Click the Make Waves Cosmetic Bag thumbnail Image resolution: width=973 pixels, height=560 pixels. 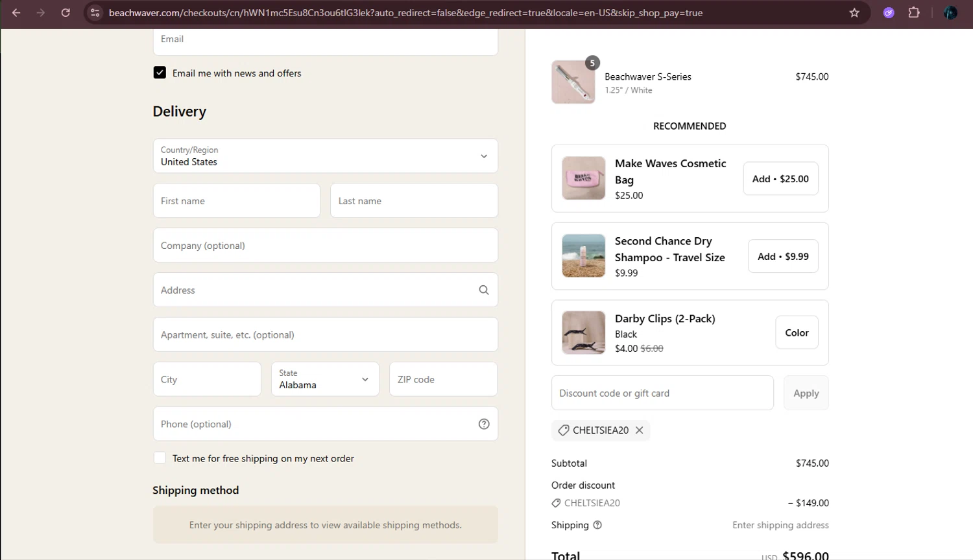pos(584,178)
